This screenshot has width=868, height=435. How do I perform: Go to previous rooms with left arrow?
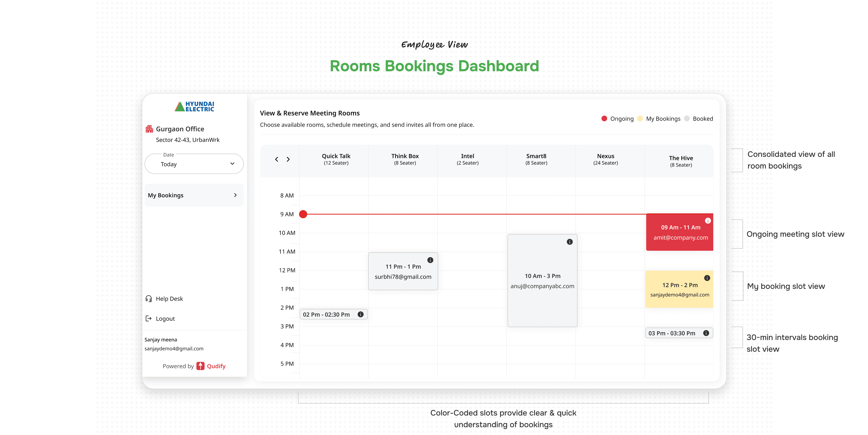pos(277,159)
